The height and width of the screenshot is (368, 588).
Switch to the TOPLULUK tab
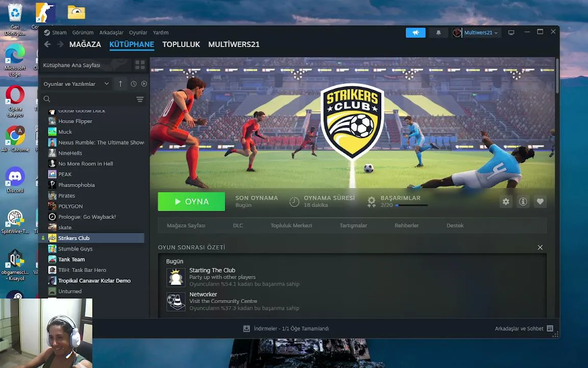[181, 44]
